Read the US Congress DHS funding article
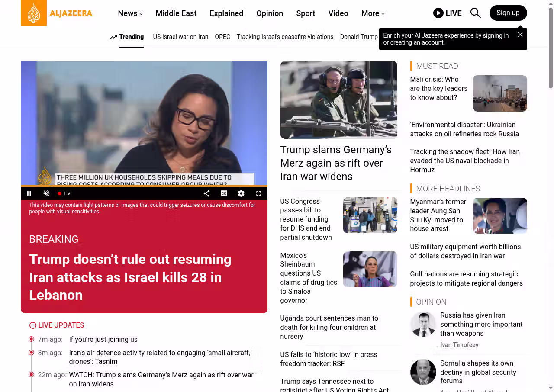The height and width of the screenshot is (392, 554). [x=306, y=219]
